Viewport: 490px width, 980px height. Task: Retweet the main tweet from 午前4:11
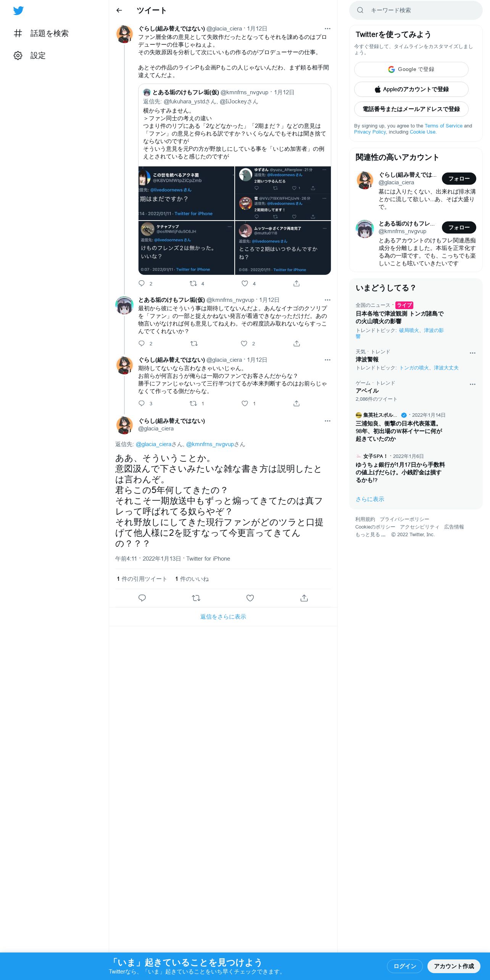[196, 598]
